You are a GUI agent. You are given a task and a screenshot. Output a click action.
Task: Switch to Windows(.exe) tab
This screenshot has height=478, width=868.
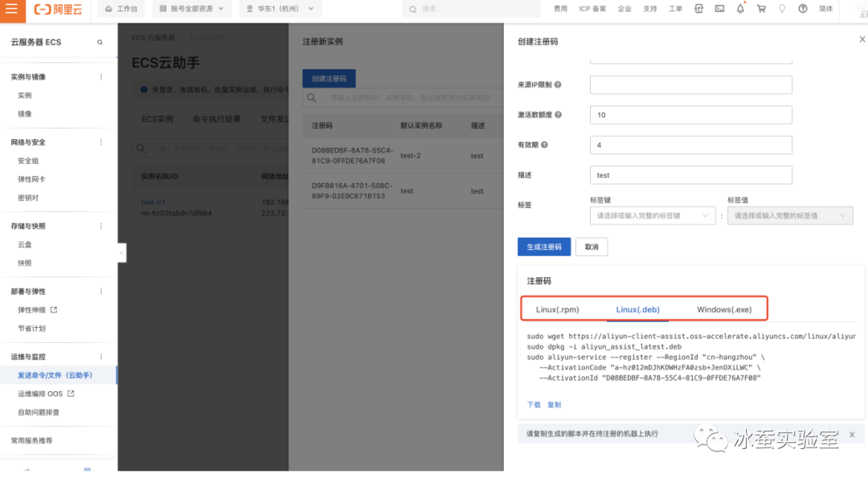(x=724, y=309)
